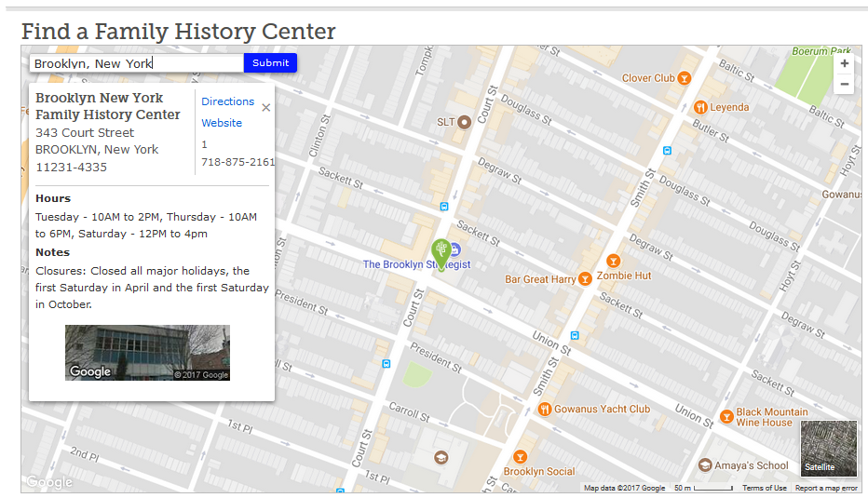868x498 pixels.
Task: Click Map data ©2017 Google text
Action: coord(624,488)
